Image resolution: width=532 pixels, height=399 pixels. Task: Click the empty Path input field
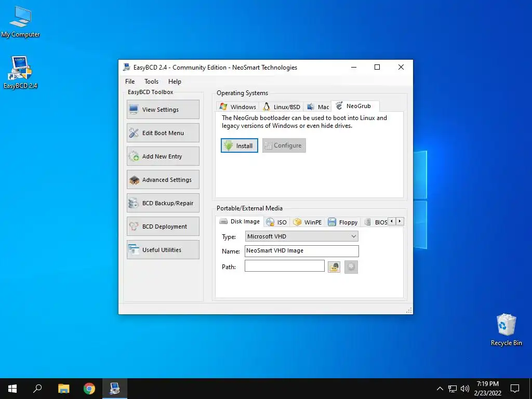tap(285, 266)
